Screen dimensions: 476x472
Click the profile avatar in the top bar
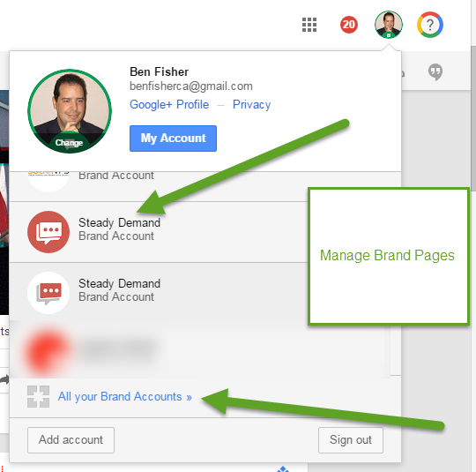click(389, 25)
